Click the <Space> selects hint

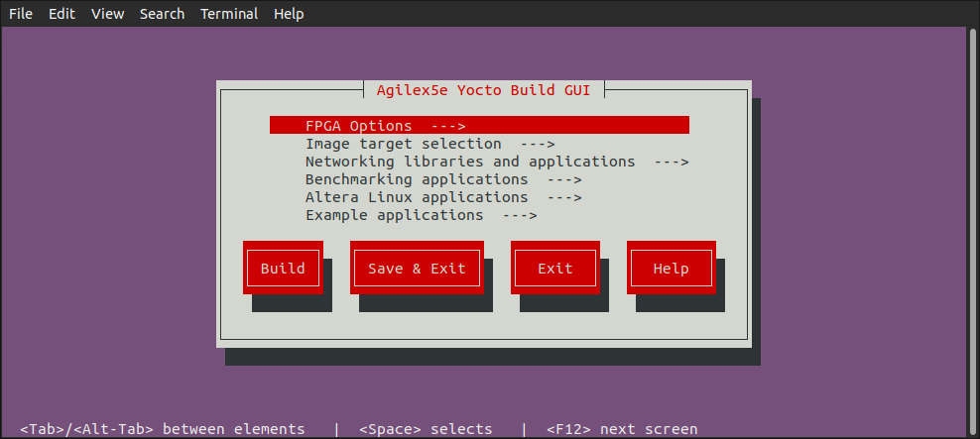pos(426,430)
